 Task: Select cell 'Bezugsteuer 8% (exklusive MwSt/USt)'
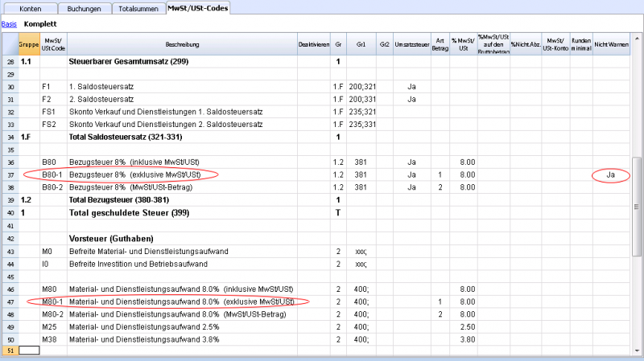coord(183,174)
